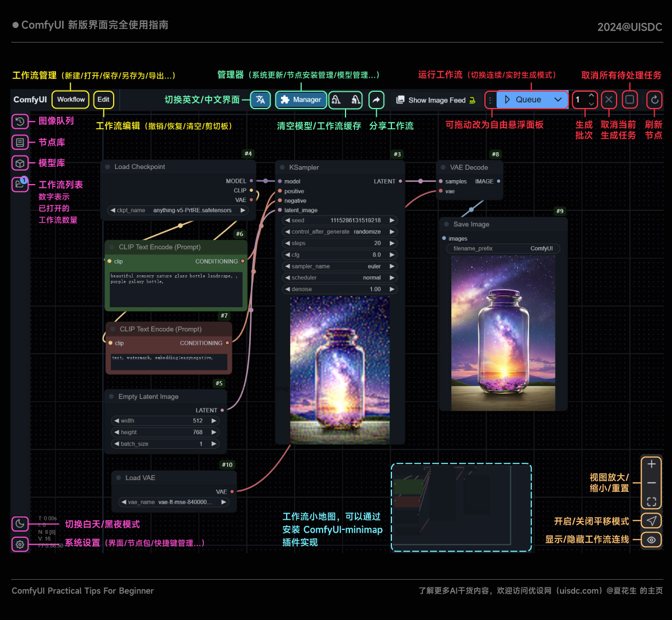This screenshot has height=620, width=672.
Task: Click the ComfyUI logo text
Action: (x=30, y=100)
